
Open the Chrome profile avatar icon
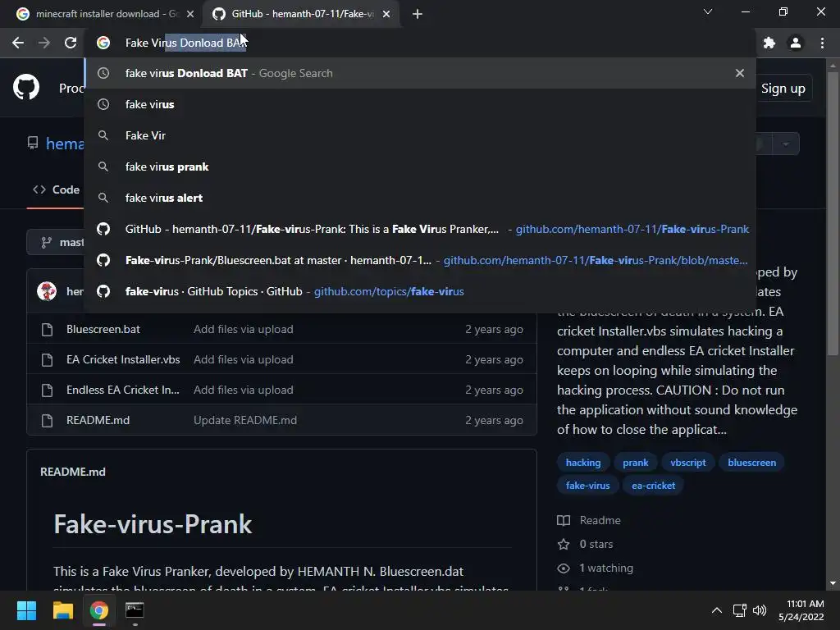(x=796, y=43)
